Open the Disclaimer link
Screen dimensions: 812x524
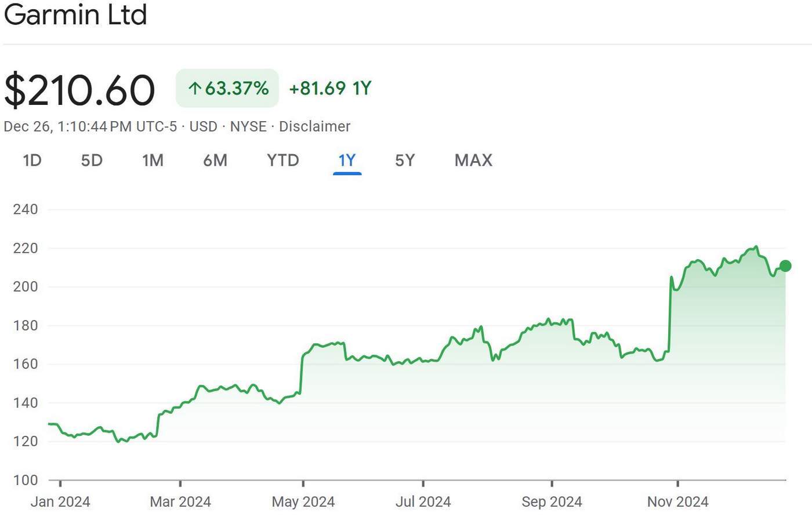314,126
